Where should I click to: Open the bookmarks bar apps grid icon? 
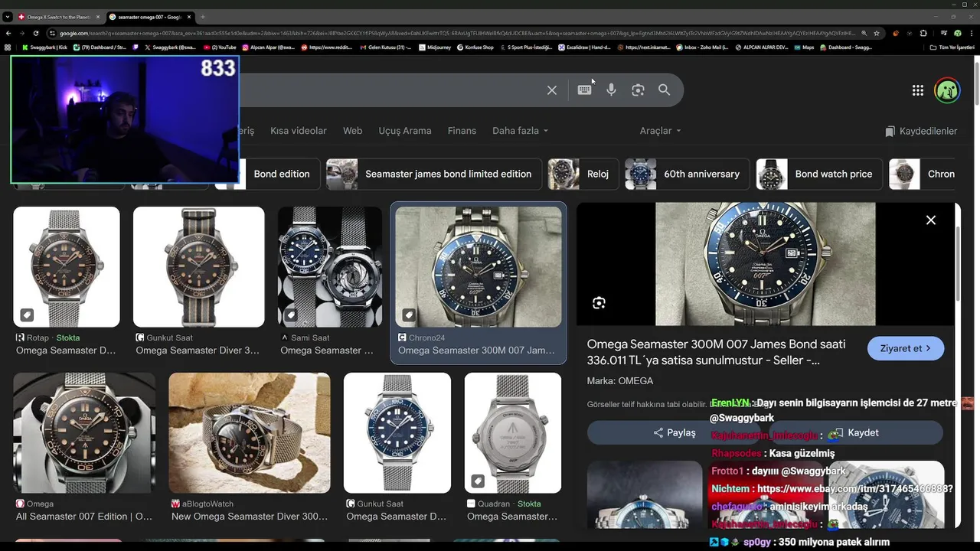pyautogui.click(x=8, y=47)
